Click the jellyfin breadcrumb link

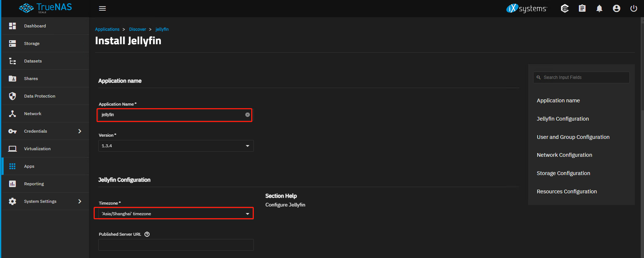(162, 29)
